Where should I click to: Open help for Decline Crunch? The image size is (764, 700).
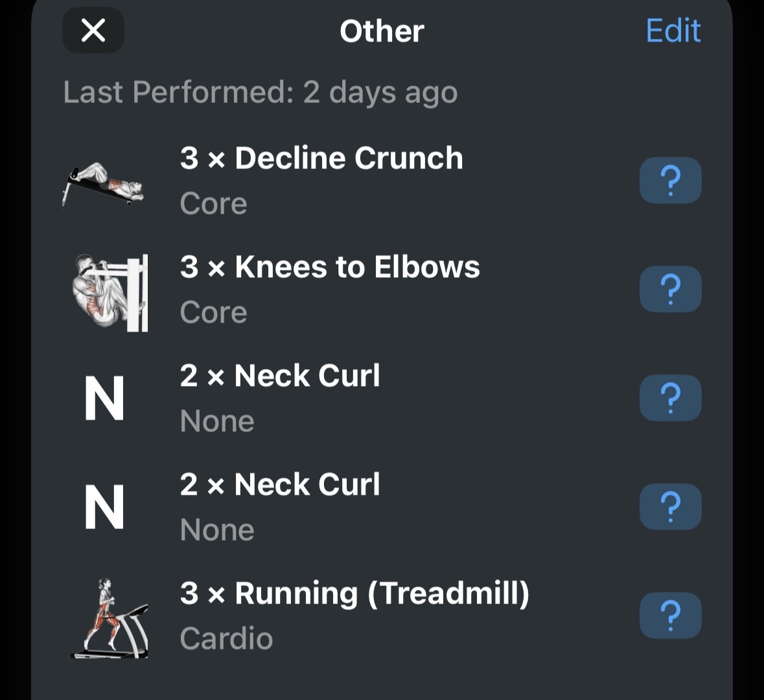tap(671, 180)
